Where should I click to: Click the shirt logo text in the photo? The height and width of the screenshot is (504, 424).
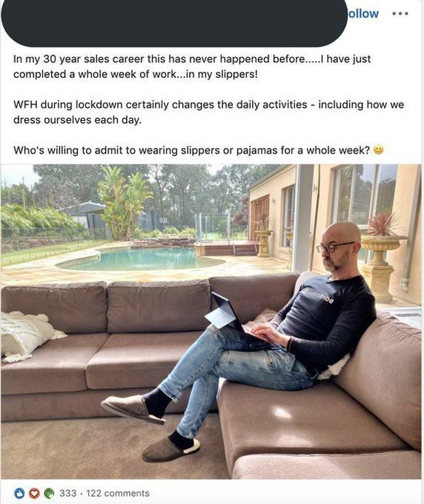318,296
